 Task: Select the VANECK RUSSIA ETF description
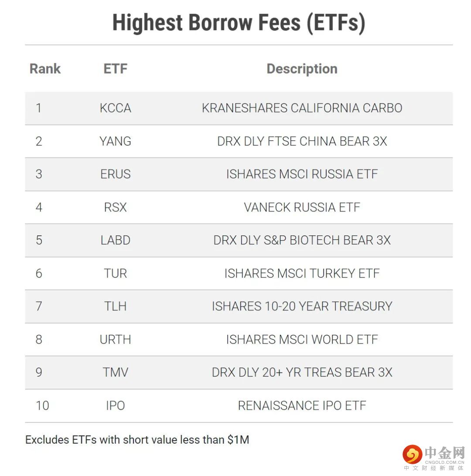(x=302, y=207)
